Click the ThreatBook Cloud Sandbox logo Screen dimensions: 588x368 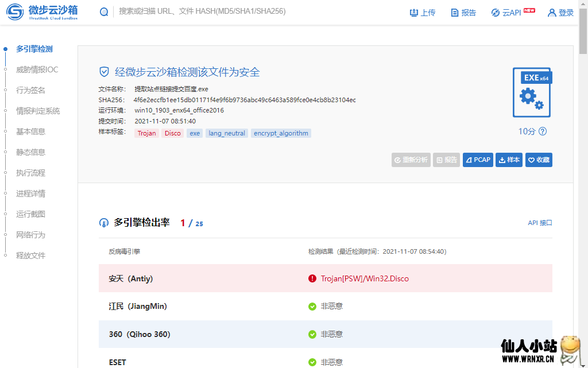[42, 12]
